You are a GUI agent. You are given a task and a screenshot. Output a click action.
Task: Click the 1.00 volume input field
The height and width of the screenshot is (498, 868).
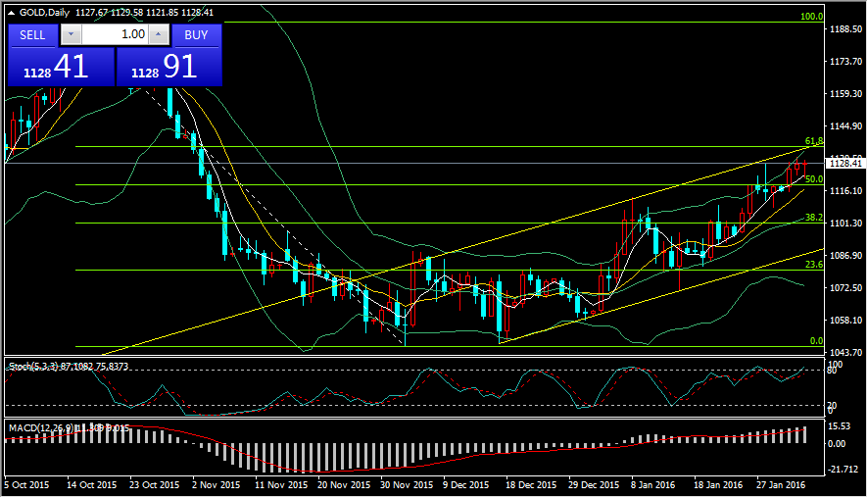coord(116,34)
